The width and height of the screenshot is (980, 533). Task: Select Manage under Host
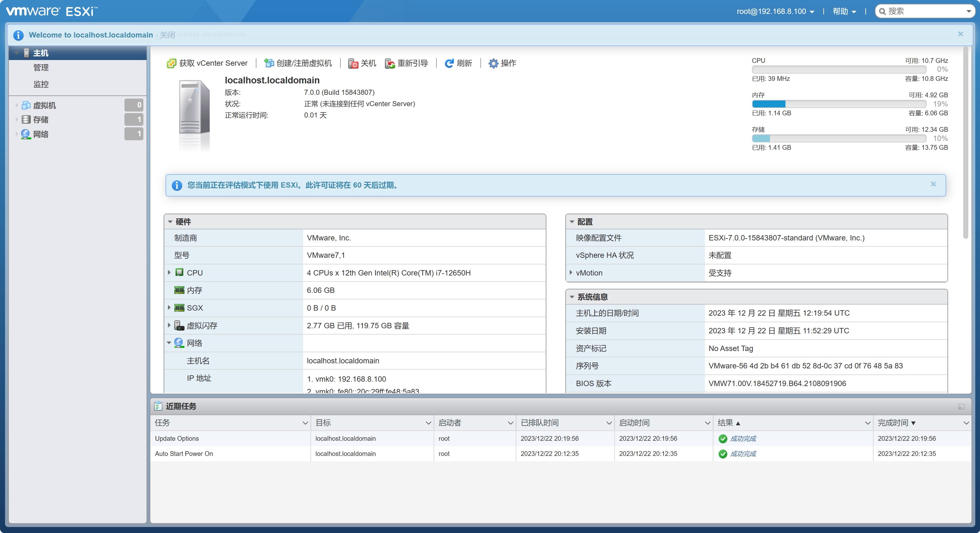click(41, 68)
